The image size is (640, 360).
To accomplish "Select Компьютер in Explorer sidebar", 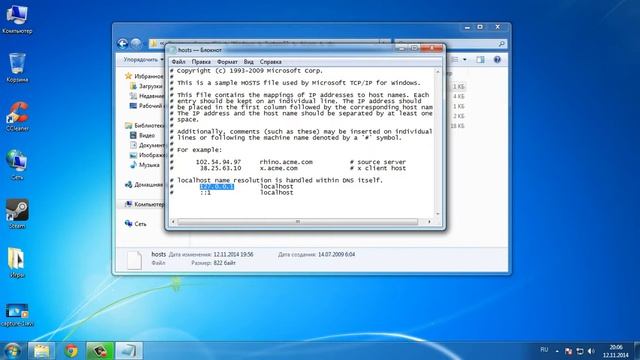I will [x=144, y=204].
